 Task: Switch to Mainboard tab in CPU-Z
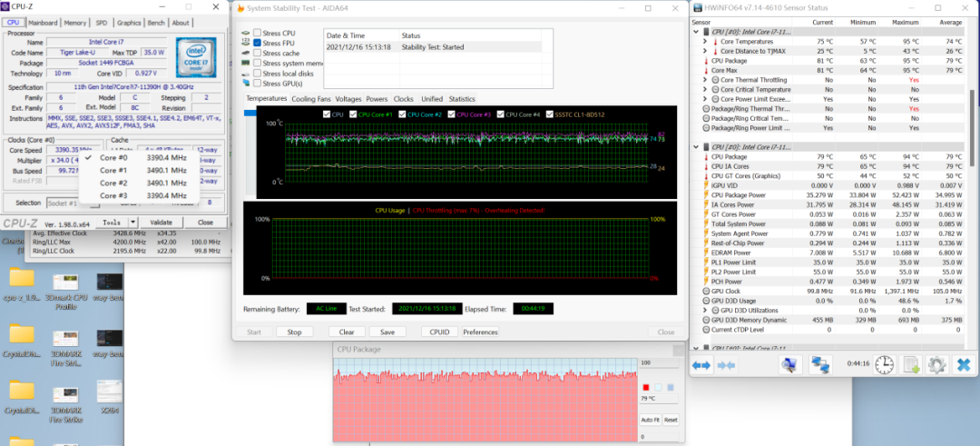click(44, 23)
